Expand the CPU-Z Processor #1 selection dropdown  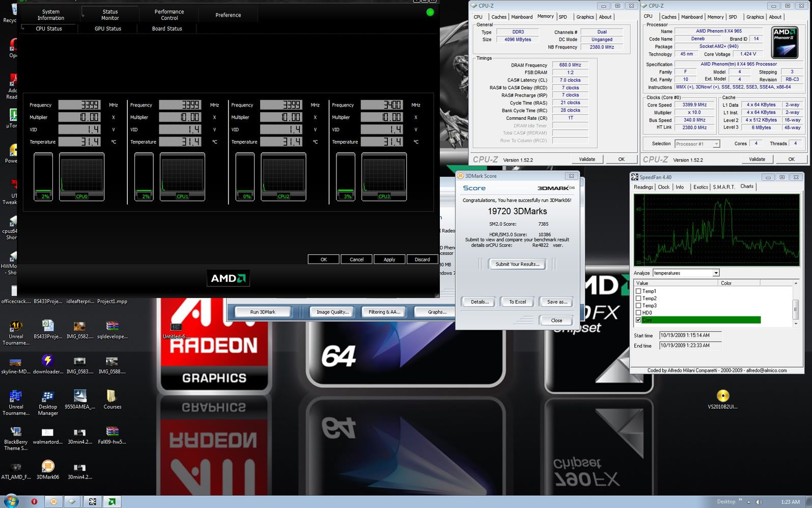pos(716,144)
